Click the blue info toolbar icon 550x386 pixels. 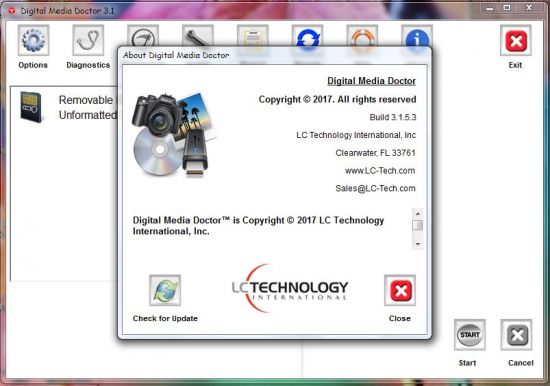(417, 36)
